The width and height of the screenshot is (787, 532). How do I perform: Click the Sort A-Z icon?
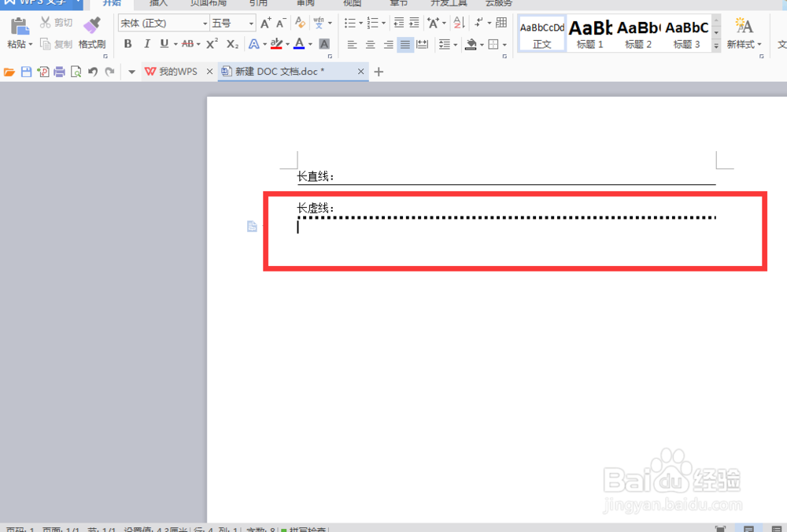pos(459,23)
